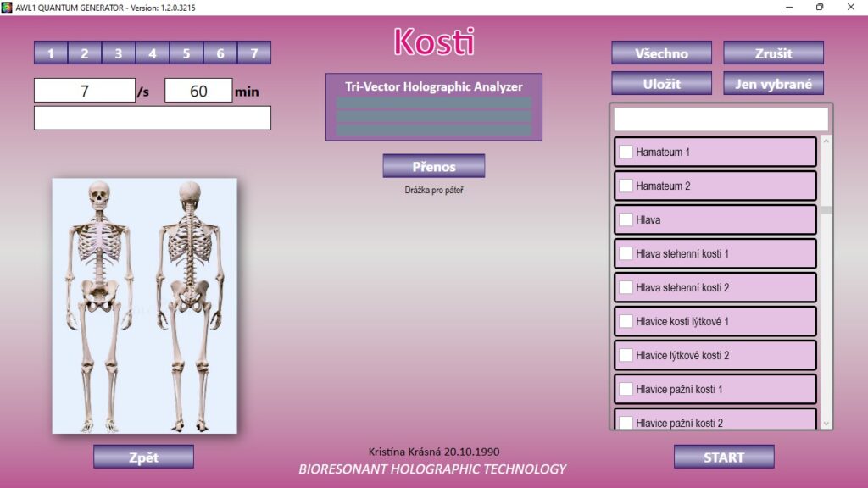The height and width of the screenshot is (488, 868).
Task: Enable the Hlava checkbox
Action: coord(626,219)
